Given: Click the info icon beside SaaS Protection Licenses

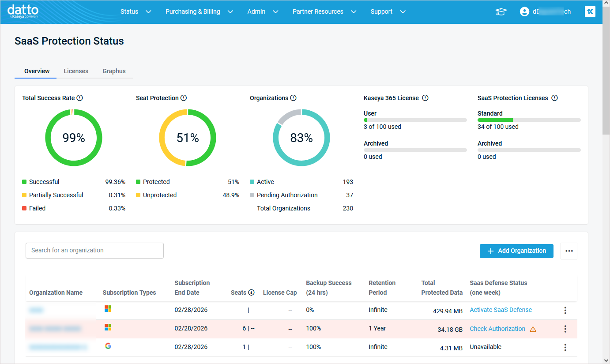Looking at the screenshot, I should 554,98.
